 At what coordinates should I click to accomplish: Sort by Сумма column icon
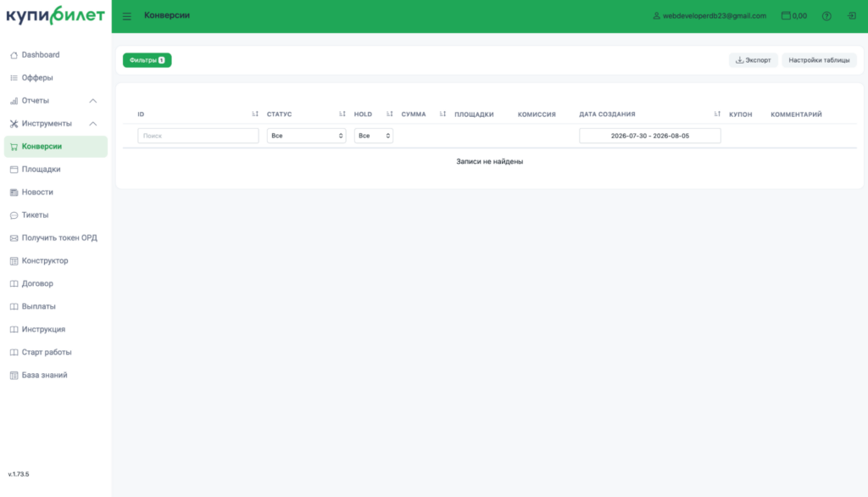(x=442, y=114)
